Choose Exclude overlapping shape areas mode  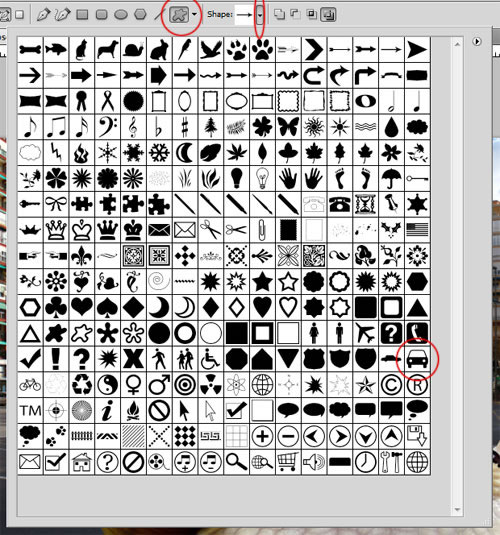tap(328, 15)
